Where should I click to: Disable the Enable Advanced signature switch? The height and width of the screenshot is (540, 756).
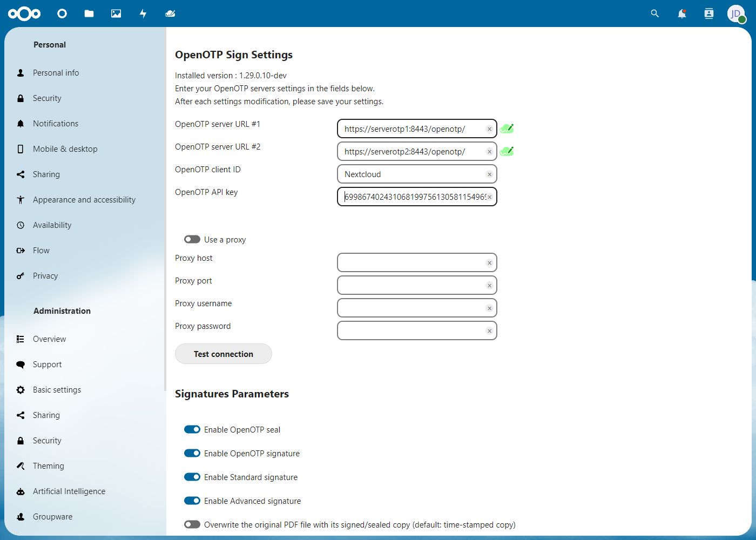click(192, 501)
